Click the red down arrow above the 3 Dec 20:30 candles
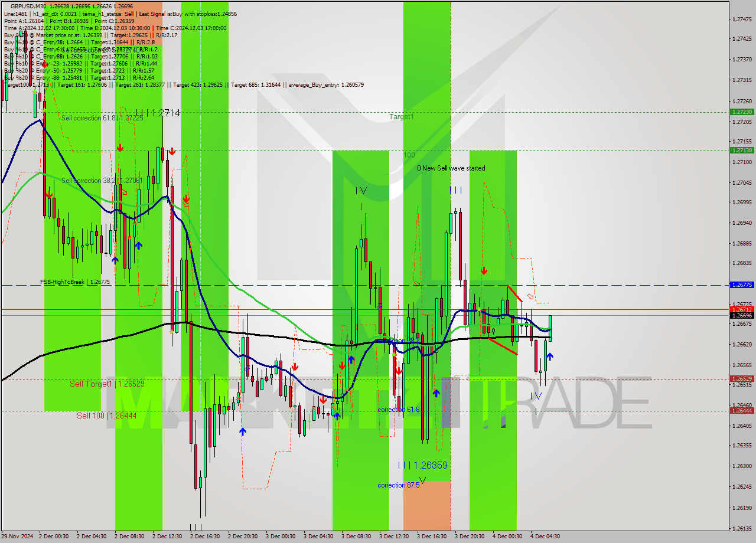The height and width of the screenshot is (543, 756). pos(484,271)
